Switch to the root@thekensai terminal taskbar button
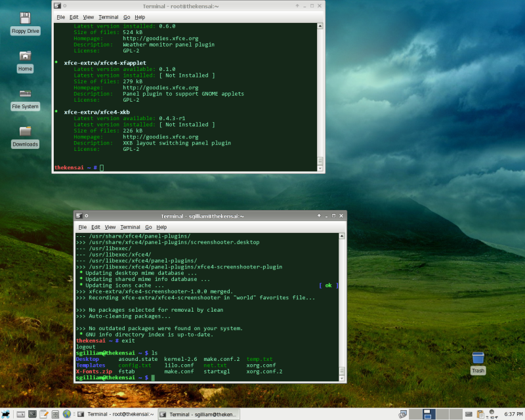 [x=115, y=414]
